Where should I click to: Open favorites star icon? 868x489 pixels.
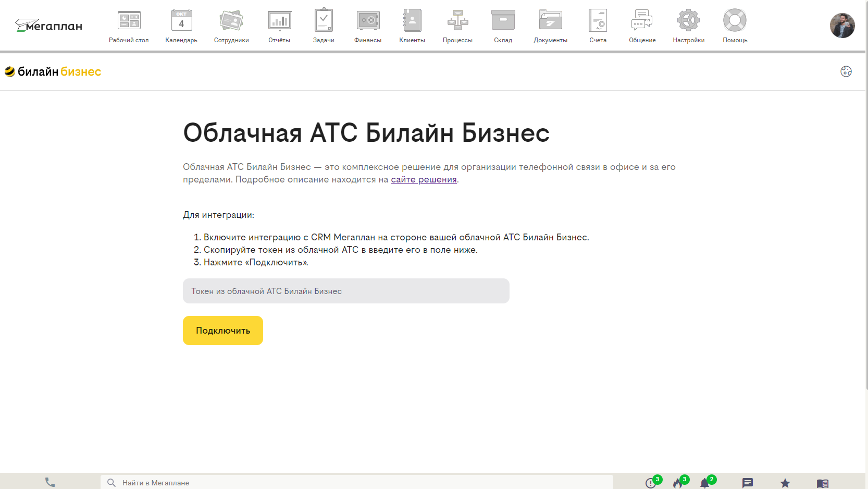click(785, 483)
